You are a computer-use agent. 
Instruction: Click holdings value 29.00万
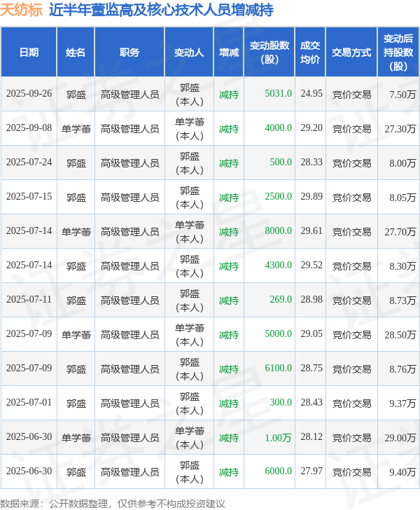click(400, 438)
